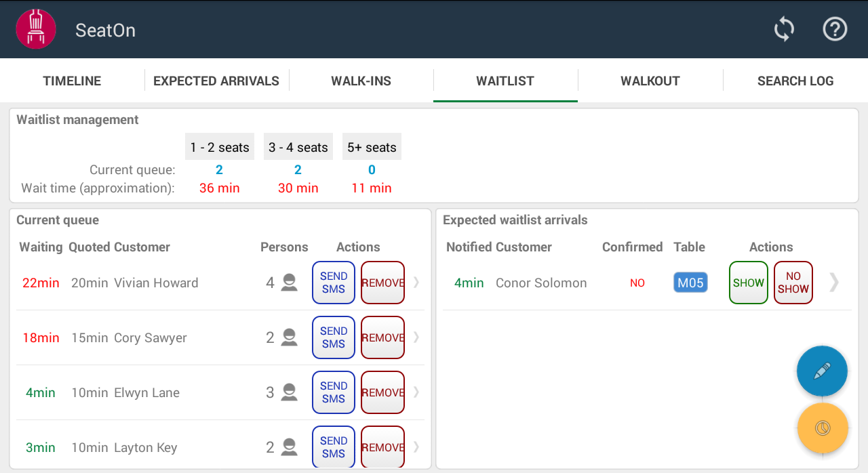Viewport: 868px width, 473px height.
Task: Mark Conor Solomon as Show
Action: click(748, 283)
